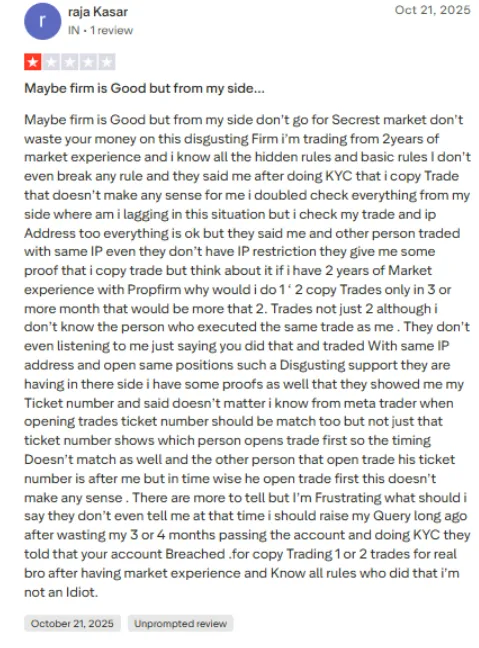Click the "Unprompted review" label chip
This screenshot has width=479, height=648.
click(180, 623)
